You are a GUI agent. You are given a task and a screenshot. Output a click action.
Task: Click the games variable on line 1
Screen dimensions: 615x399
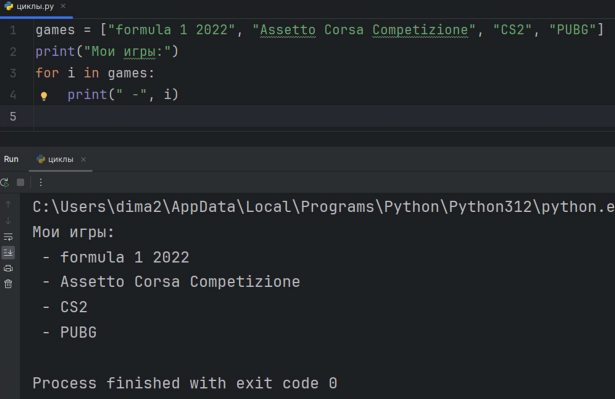(x=55, y=30)
